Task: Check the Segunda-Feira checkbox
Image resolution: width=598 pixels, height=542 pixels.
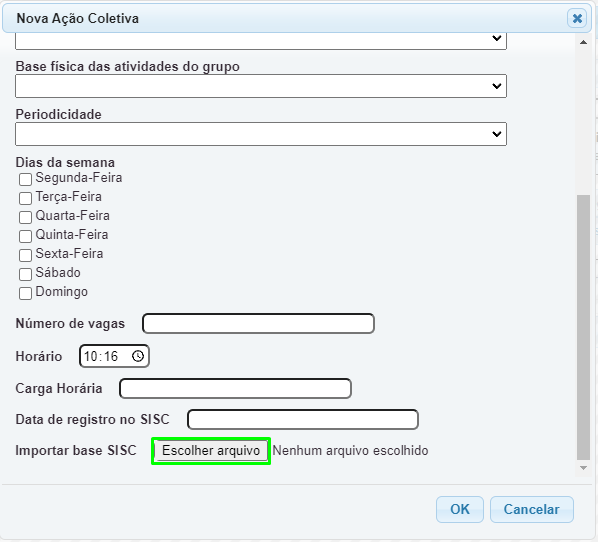Action: pos(25,179)
